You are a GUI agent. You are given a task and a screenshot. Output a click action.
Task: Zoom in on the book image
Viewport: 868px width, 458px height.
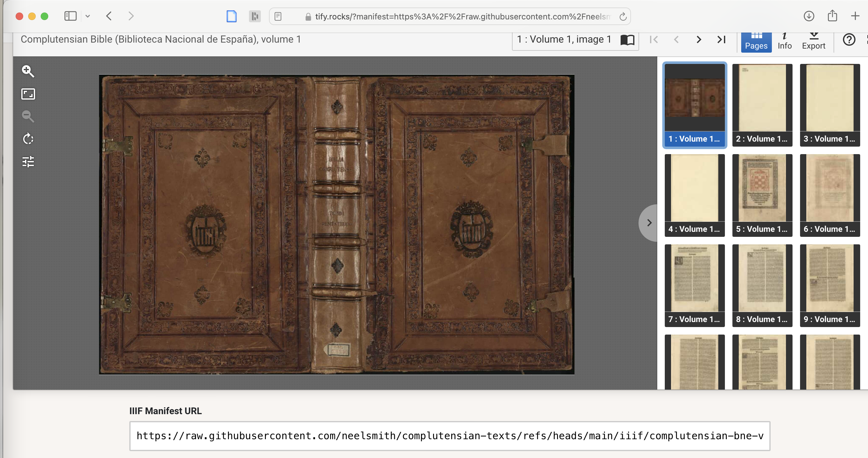coord(28,71)
